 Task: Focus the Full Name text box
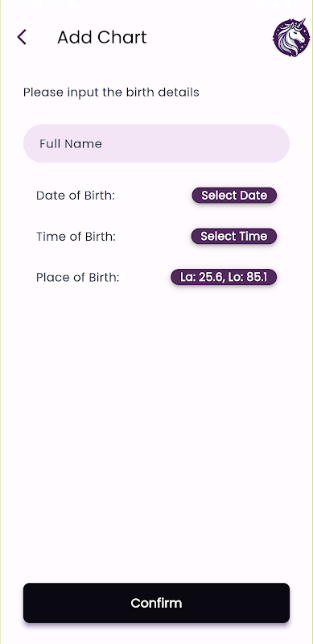(x=156, y=144)
